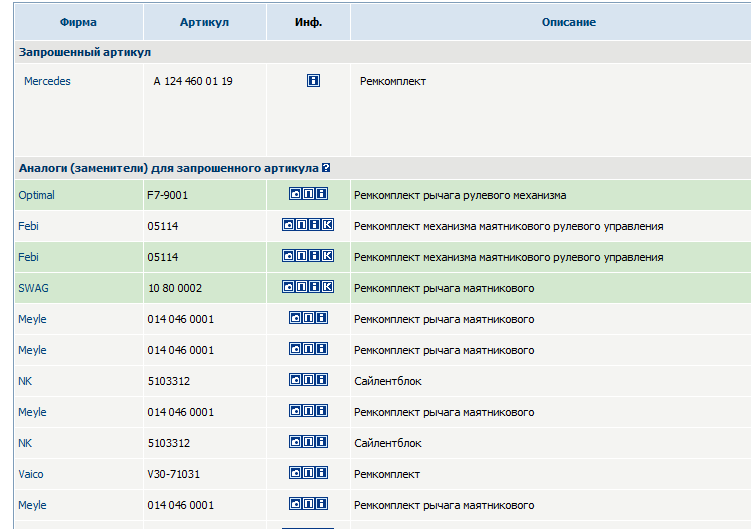Click info icon in Meyle row directly below SWAG
Image resolution: width=751 pixels, height=529 pixels.
[321, 318]
